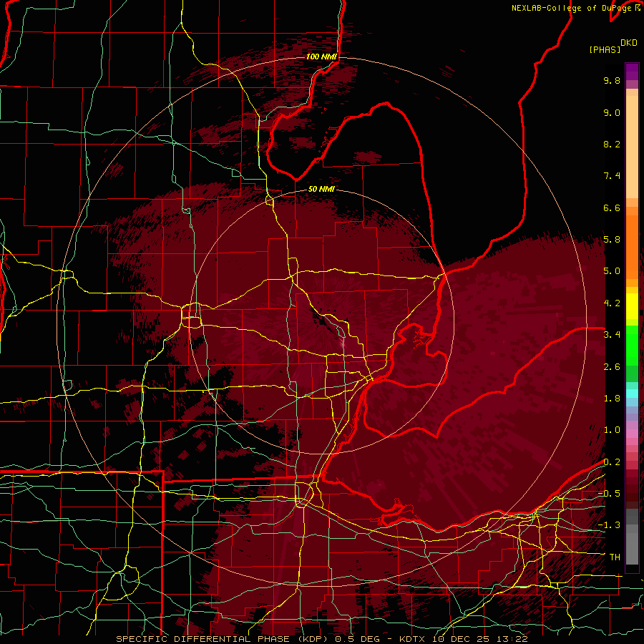This screenshot has height=644, width=644.
Task: Click the DKD label above the color scale
Action: coord(629,43)
